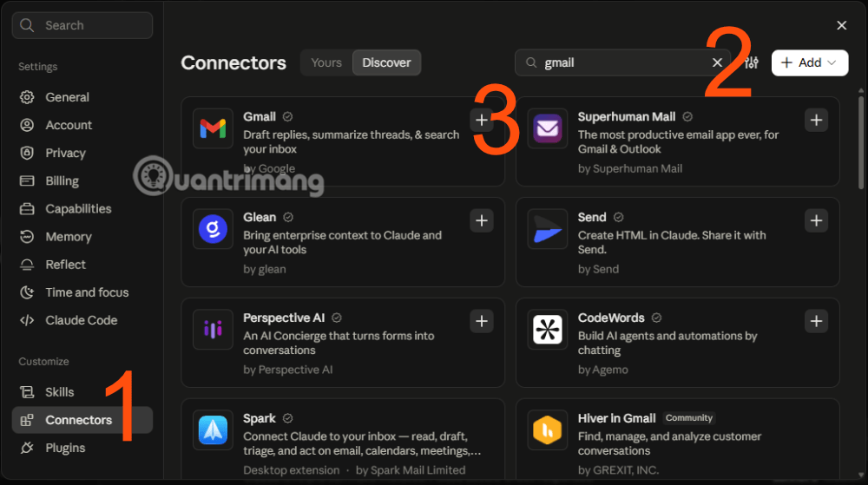Open Plugins section

tap(82, 448)
